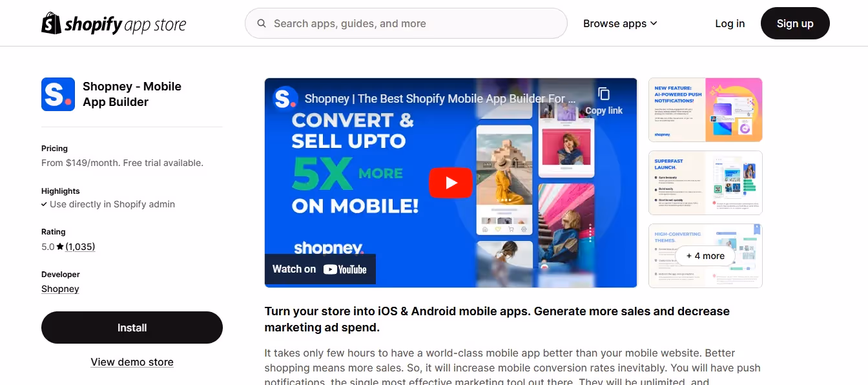This screenshot has width=868, height=385.
Task: Show the + 4 more screenshots
Action: (x=705, y=256)
